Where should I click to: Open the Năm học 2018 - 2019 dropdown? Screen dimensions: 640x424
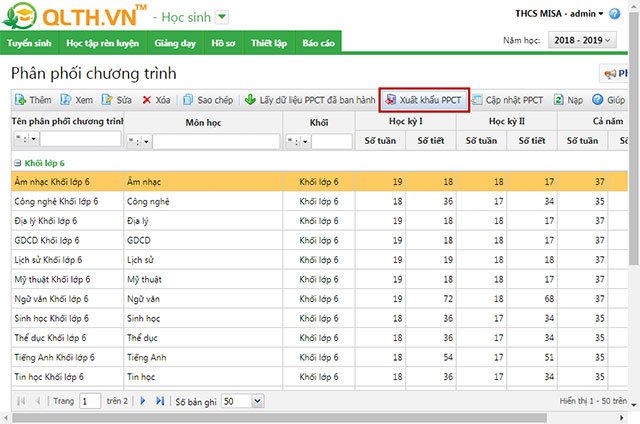pyautogui.click(x=581, y=40)
